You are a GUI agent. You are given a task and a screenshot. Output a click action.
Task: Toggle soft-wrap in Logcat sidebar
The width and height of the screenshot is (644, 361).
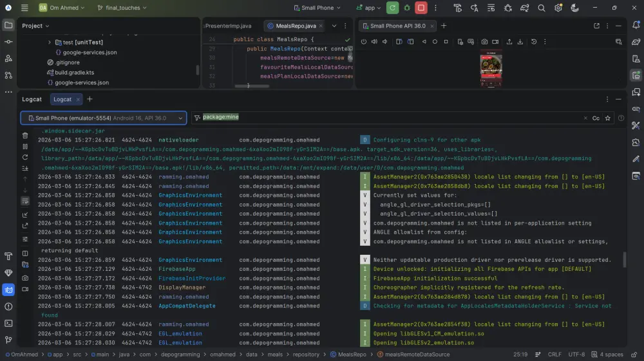(25, 201)
